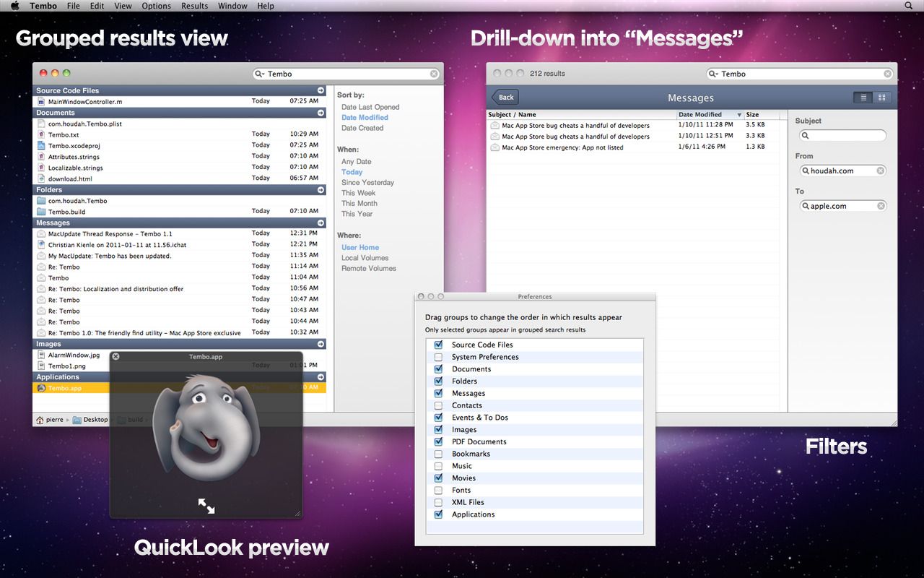
Task: Clear the apple.com To filter
Action: [881, 206]
